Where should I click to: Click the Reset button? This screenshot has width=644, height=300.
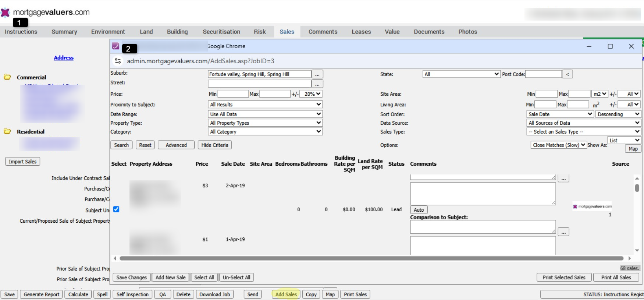(x=145, y=145)
